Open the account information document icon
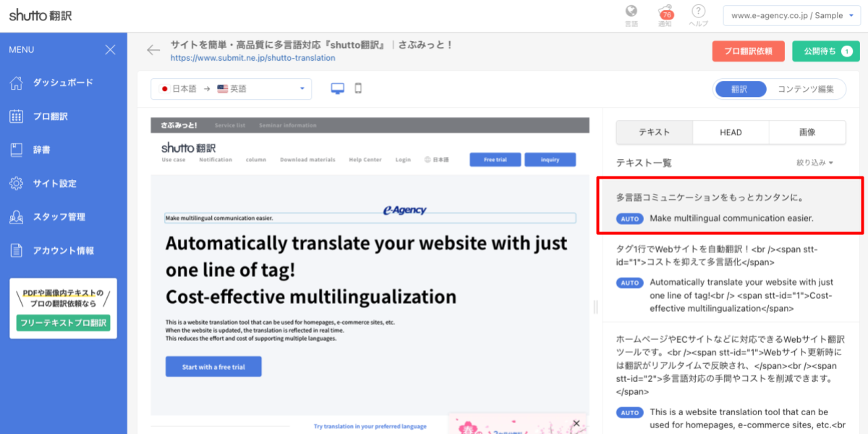 (17, 250)
